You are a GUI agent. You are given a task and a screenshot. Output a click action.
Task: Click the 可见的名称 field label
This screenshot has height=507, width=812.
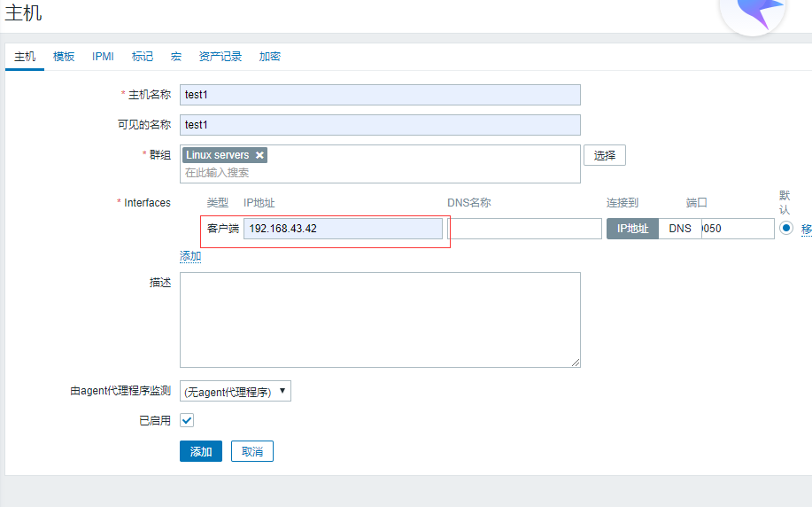coord(144,125)
